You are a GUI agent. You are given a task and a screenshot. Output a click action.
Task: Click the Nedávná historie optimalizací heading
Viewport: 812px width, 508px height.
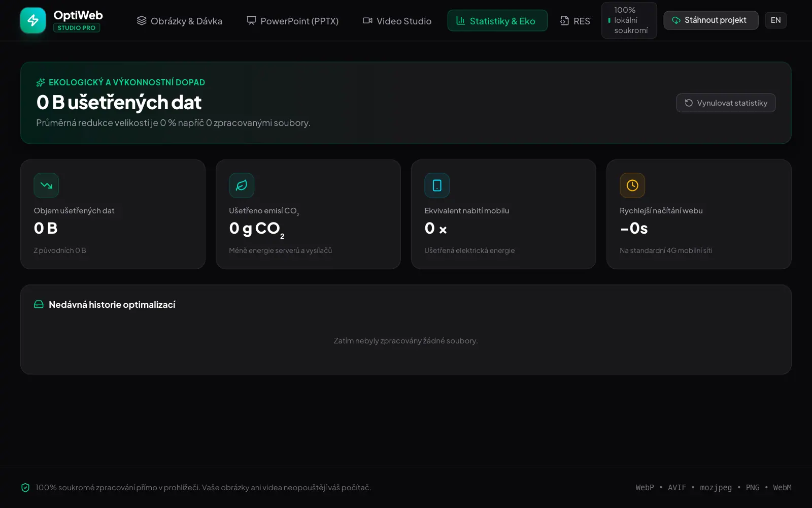tap(112, 305)
